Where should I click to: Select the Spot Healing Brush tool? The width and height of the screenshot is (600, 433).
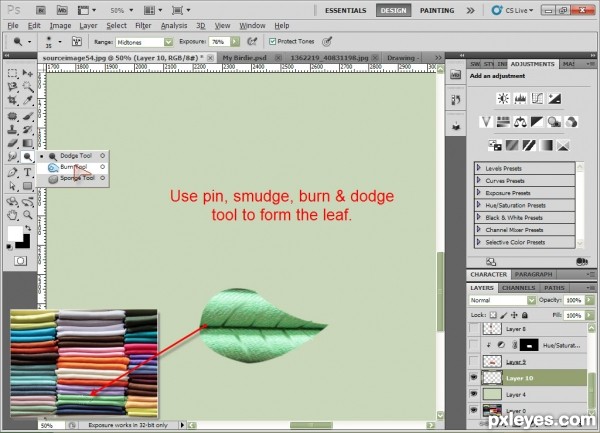[x=13, y=116]
